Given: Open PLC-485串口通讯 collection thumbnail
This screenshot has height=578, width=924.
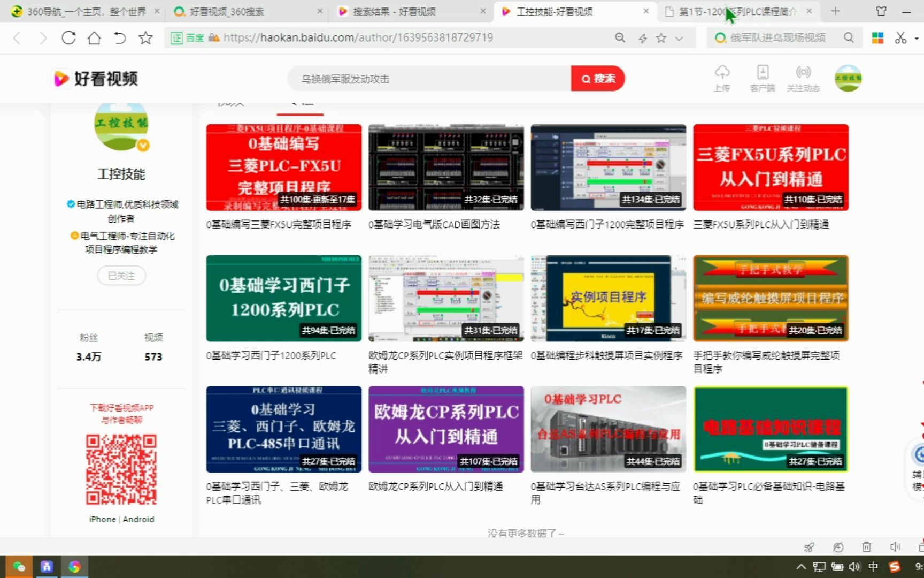Looking at the screenshot, I should coord(284,429).
